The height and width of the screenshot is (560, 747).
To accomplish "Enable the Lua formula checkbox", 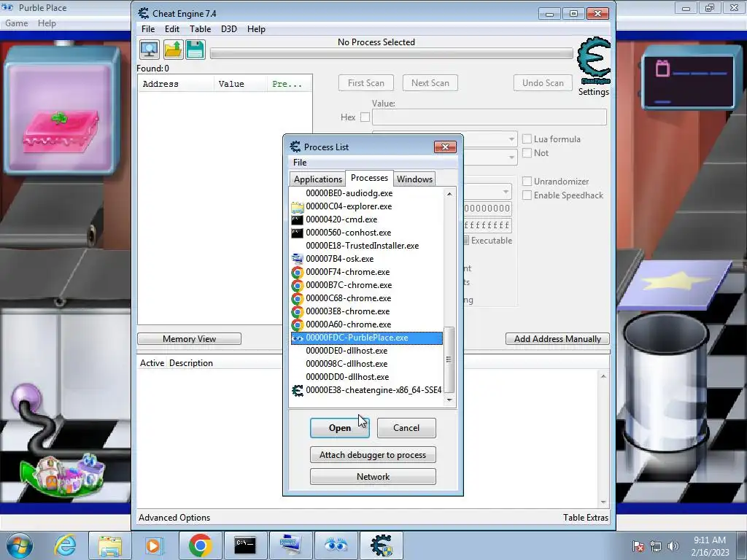I will [x=527, y=139].
